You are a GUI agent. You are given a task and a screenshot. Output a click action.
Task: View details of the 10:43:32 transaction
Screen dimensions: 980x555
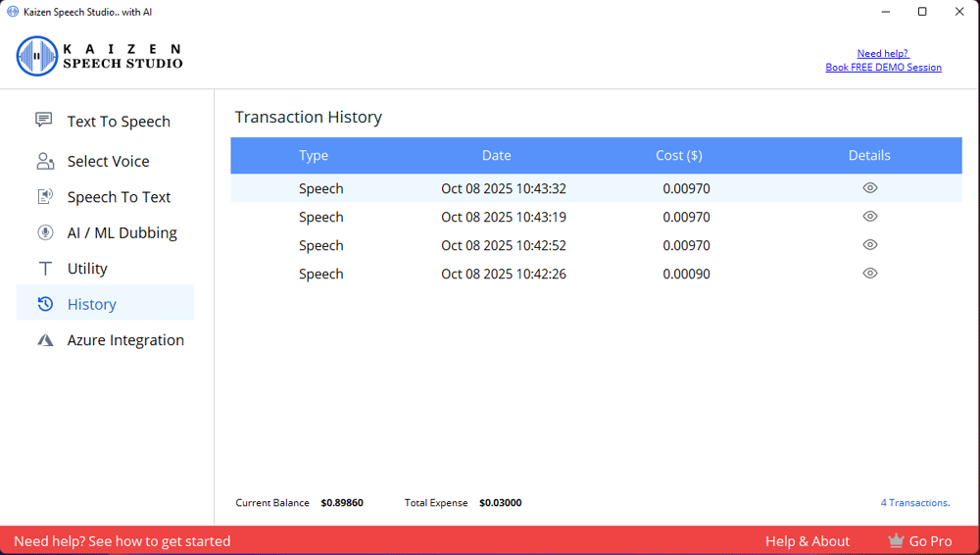[x=869, y=188]
